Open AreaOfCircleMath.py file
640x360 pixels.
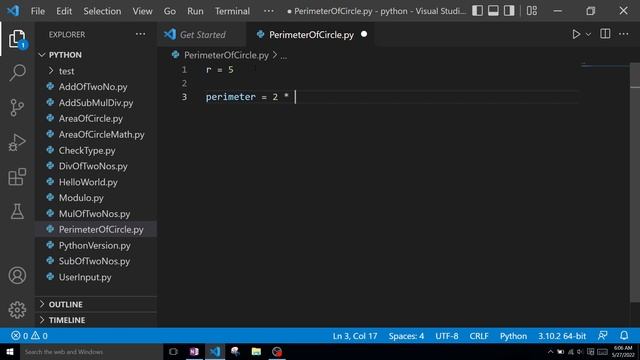96,135
